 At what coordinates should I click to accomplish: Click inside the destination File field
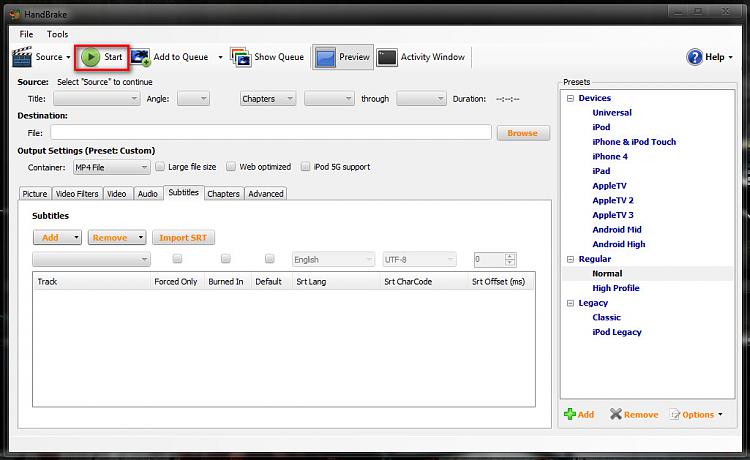pos(271,132)
